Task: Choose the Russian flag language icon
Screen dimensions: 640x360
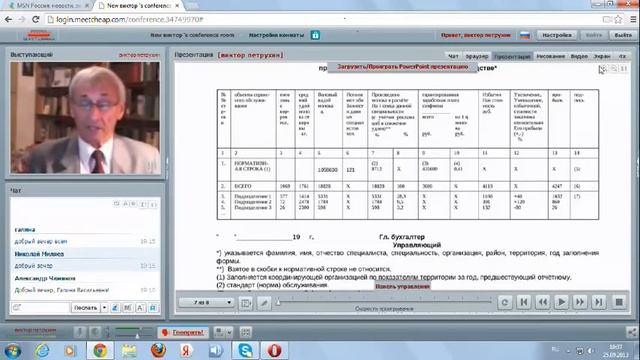Action: (525, 36)
